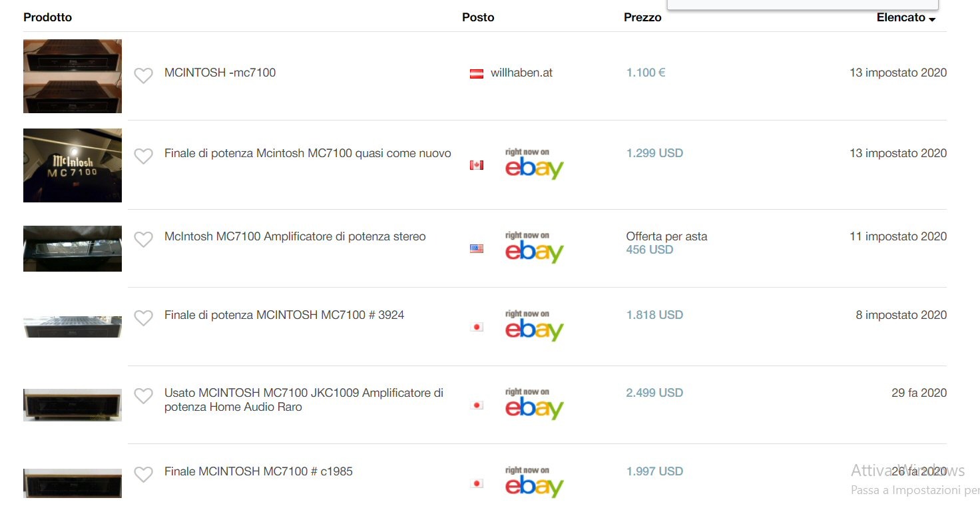Image resolution: width=980 pixels, height=516 pixels.
Task: Toggle heart for Amplificatore di potenza stereo
Action: [x=143, y=240]
